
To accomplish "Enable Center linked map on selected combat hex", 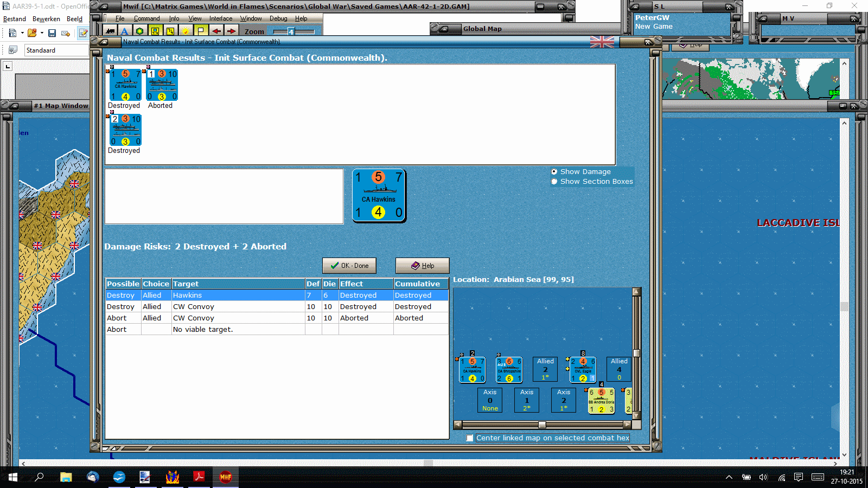I will click(470, 438).
